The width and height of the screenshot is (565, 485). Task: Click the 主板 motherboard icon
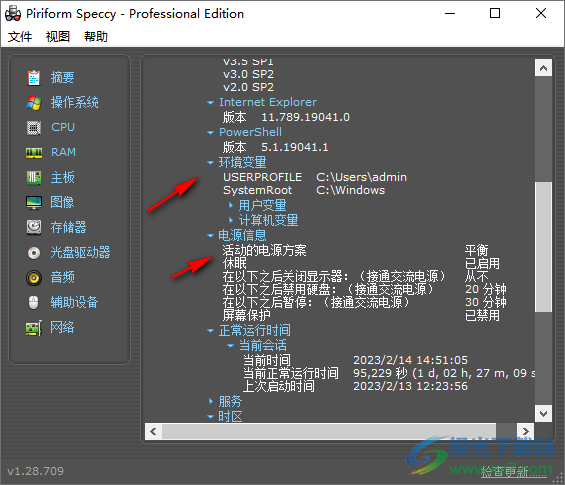[x=34, y=178]
